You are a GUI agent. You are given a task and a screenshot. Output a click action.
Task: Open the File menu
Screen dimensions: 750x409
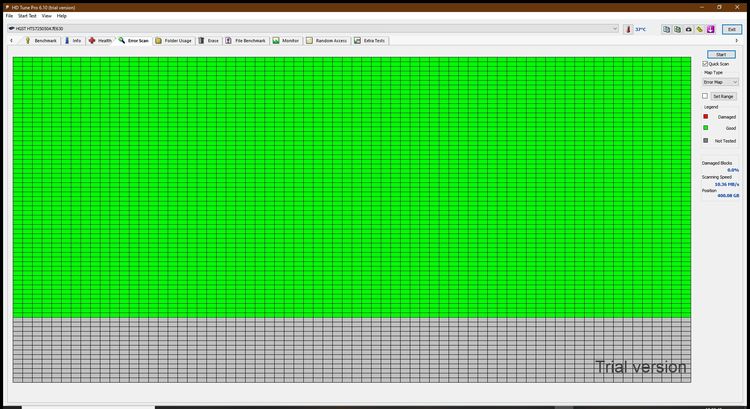pyautogui.click(x=9, y=16)
